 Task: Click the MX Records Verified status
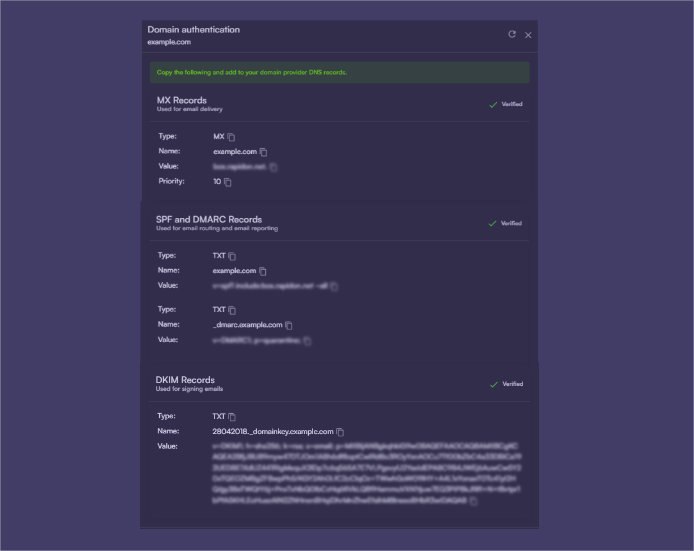click(506, 104)
